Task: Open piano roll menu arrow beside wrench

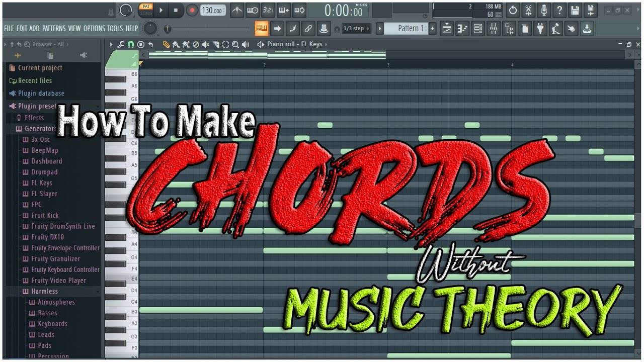Action: (112, 44)
